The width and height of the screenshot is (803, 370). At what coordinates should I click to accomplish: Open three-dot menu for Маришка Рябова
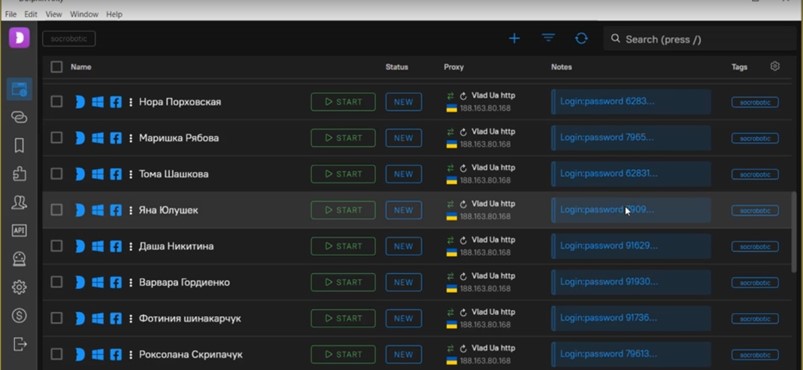pyautogui.click(x=131, y=138)
